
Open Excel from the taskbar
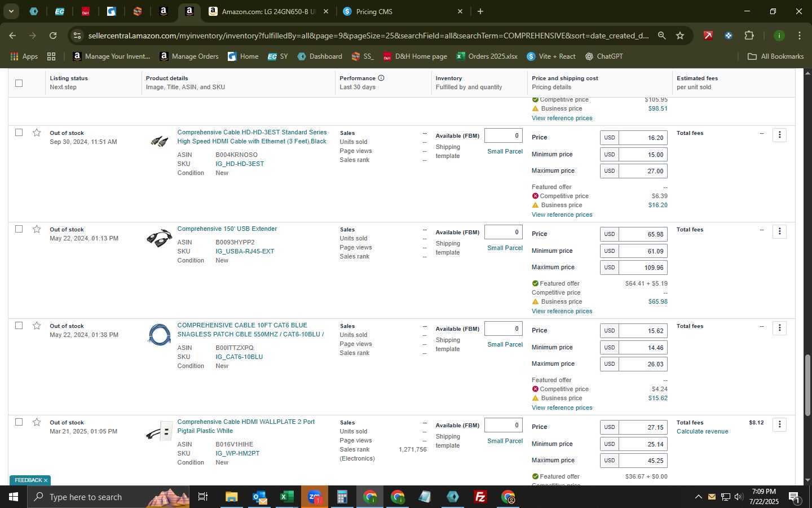[x=287, y=497]
